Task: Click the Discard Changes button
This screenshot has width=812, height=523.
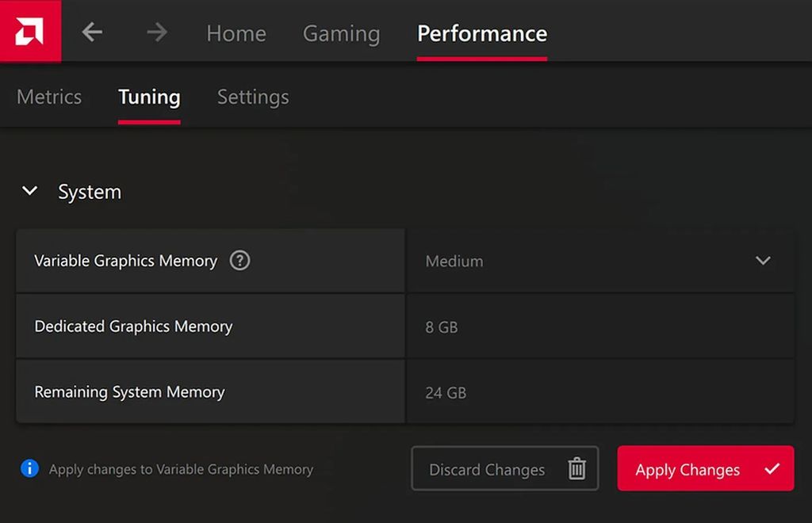Action: tap(504, 469)
